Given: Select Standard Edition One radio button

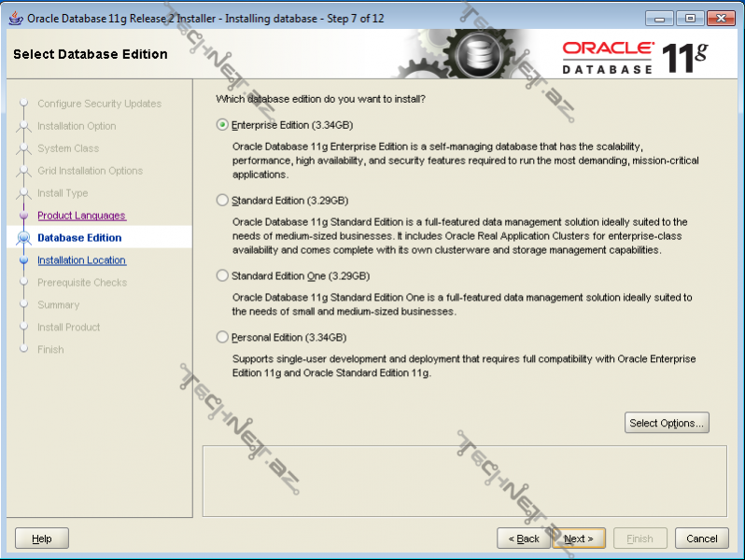Looking at the screenshot, I should 222,276.
